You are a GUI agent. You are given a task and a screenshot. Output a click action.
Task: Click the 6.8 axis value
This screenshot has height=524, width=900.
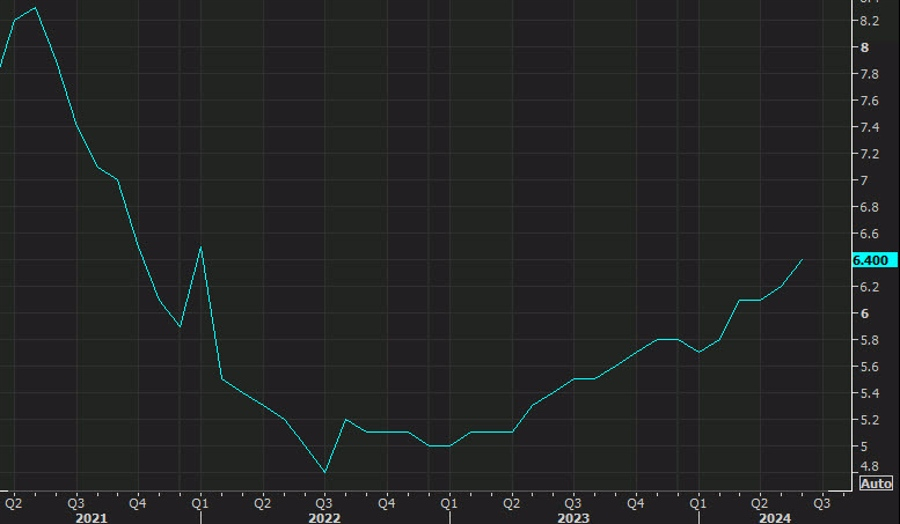(869, 207)
